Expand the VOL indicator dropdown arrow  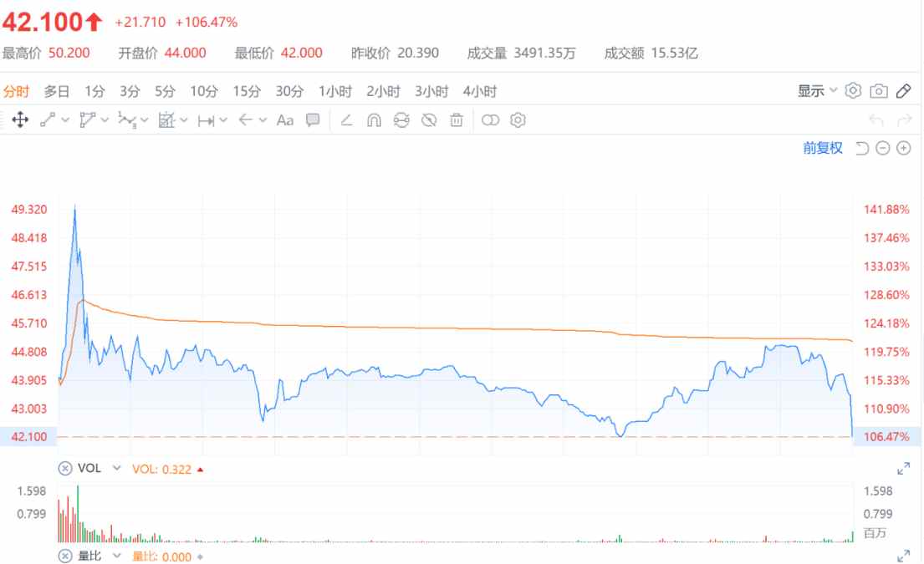click(x=117, y=469)
